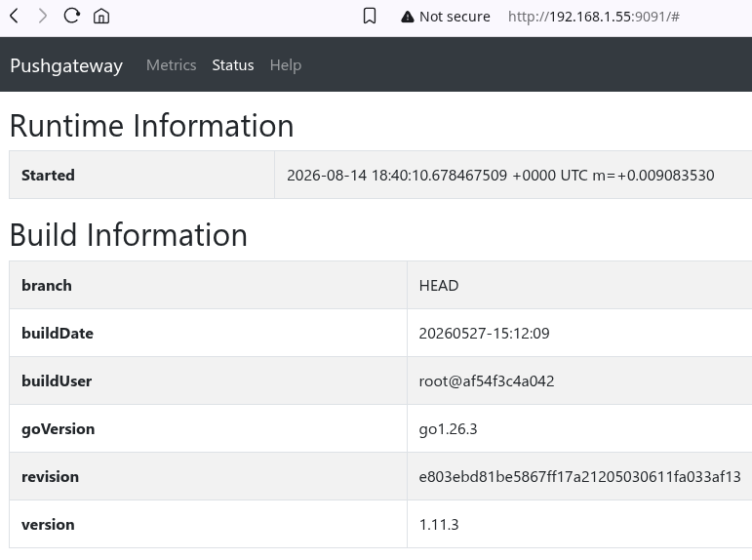Click the branch label cell
The image size is (752, 560).
[208, 286]
